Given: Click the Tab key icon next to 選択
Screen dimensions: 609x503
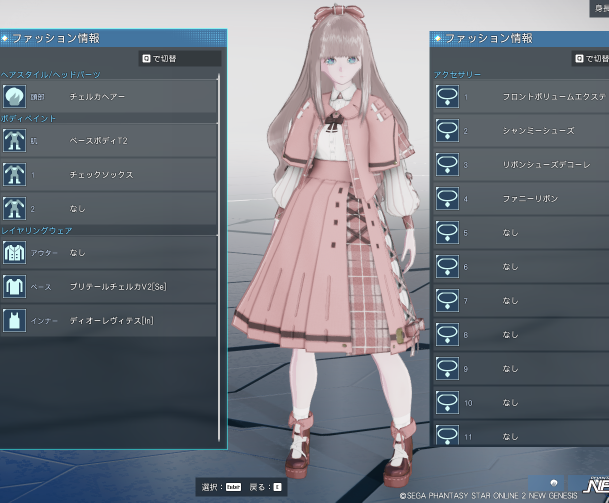Looking at the screenshot, I should tap(233, 487).
